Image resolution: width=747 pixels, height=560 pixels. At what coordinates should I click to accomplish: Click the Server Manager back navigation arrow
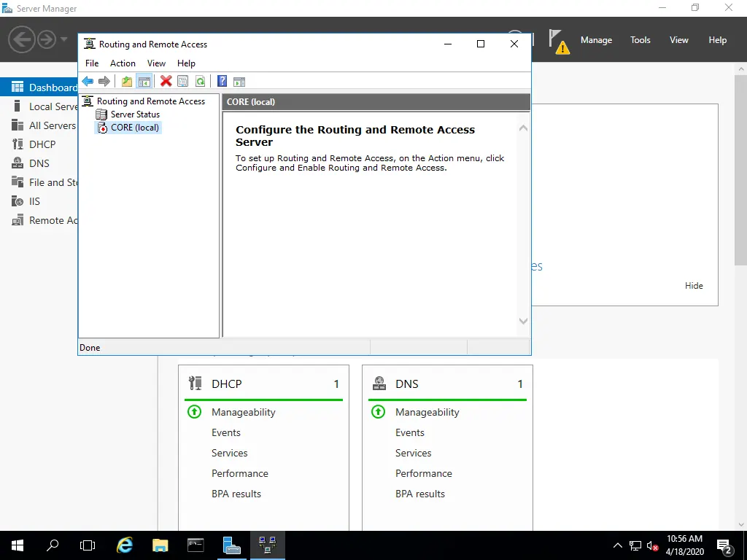[x=21, y=39]
